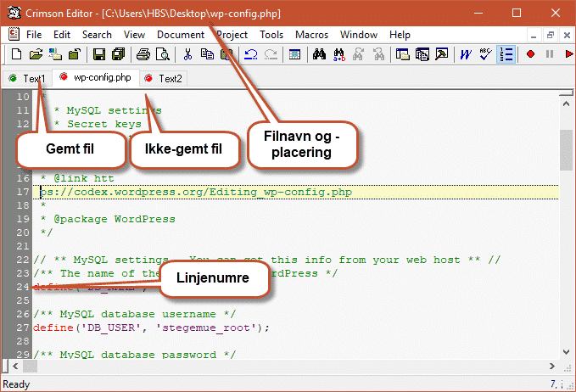The image size is (576, 392).
Task: Click the '@link htt' comment line
Action: 77,178
